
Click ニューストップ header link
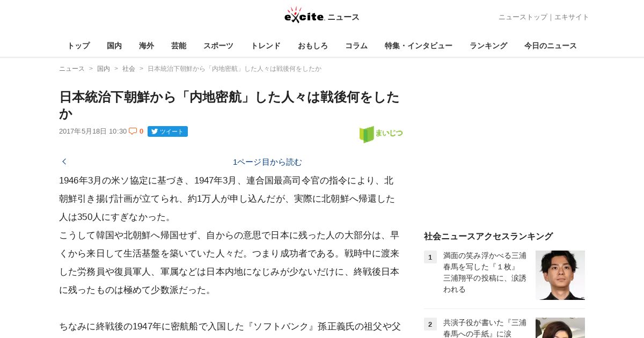click(x=523, y=17)
